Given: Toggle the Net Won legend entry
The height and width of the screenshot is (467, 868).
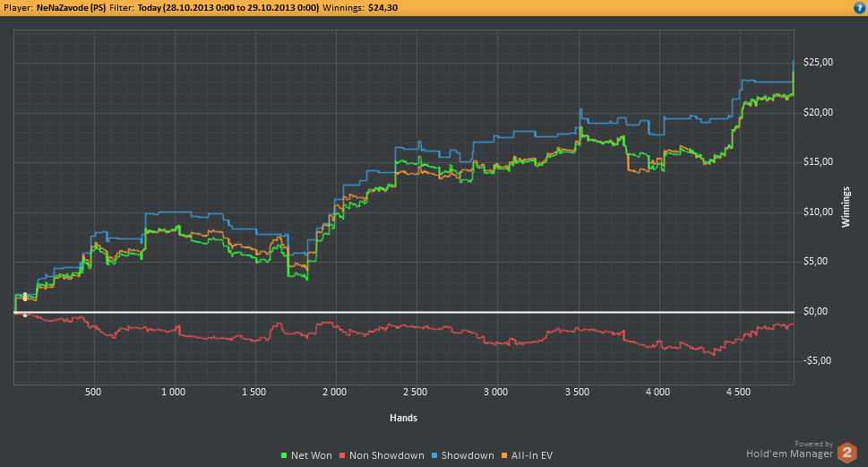Looking at the screenshot, I should (306, 455).
